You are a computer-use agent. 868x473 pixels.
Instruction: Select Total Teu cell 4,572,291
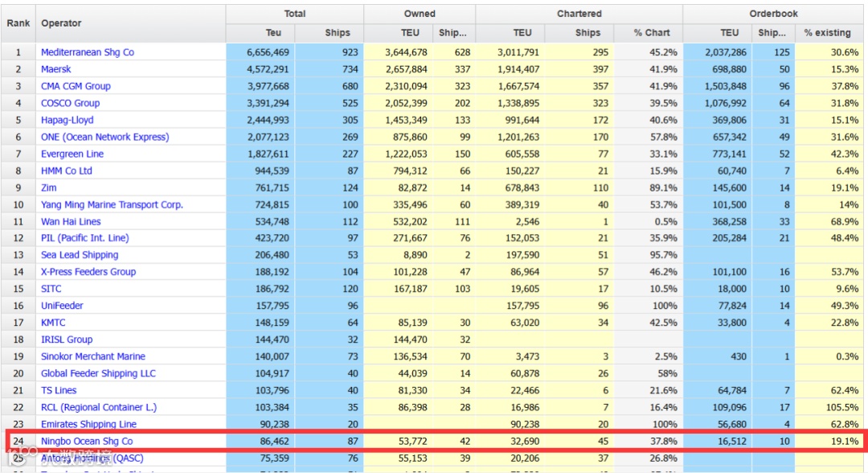(260, 69)
